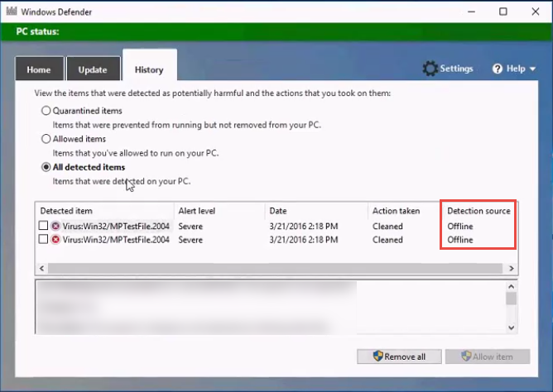Expand the Help dropdown arrow

coord(533,69)
